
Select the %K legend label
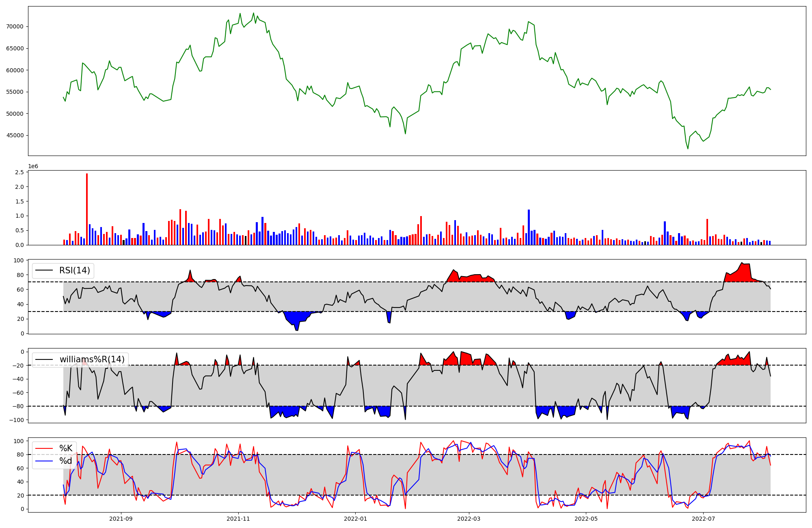point(66,448)
